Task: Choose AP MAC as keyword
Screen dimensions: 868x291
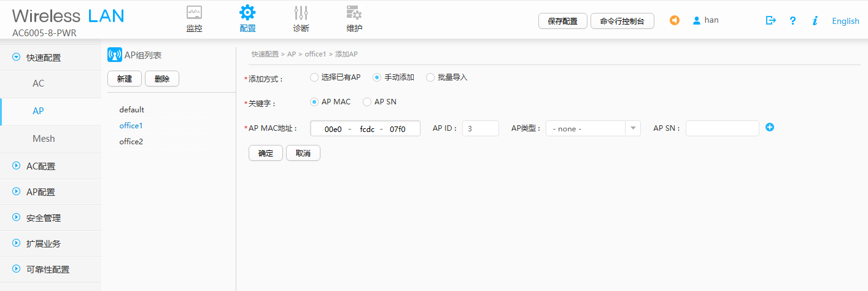Action: (x=315, y=102)
